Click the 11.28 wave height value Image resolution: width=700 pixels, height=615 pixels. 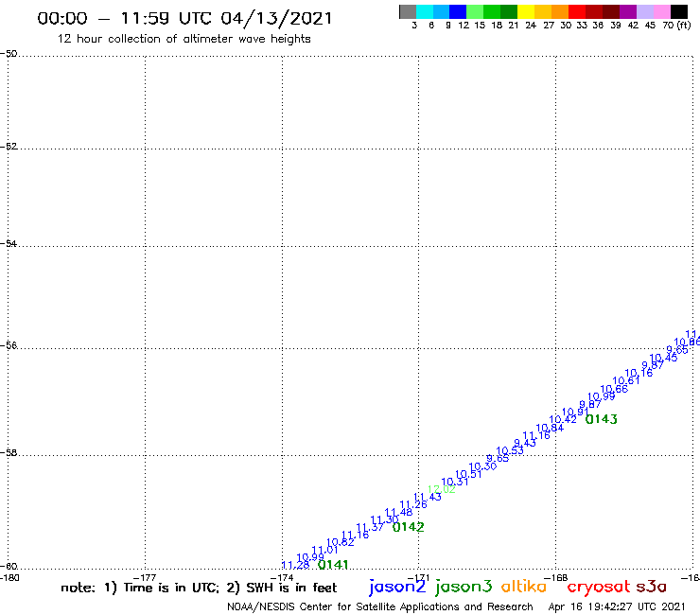(x=295, y=565)
